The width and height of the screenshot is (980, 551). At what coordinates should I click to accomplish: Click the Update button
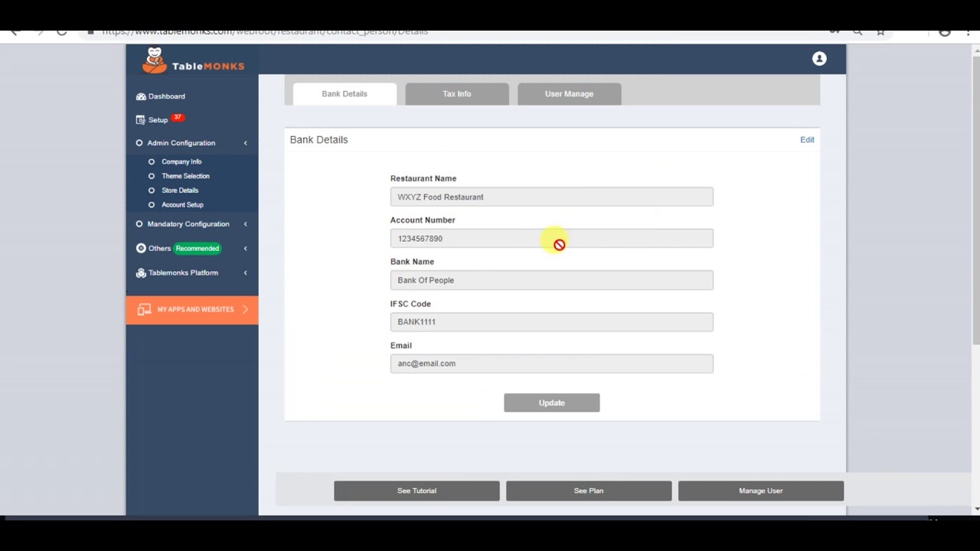(x=551, y=403)
